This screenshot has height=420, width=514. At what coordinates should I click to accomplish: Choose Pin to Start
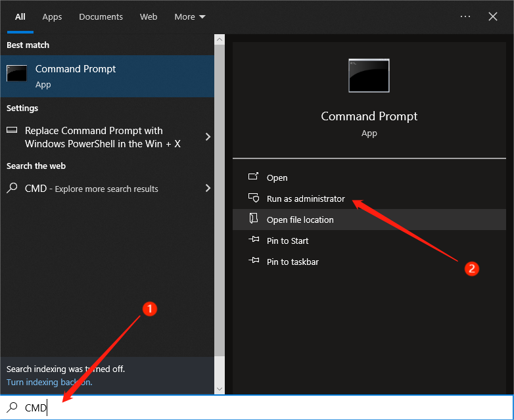point(369,241)
